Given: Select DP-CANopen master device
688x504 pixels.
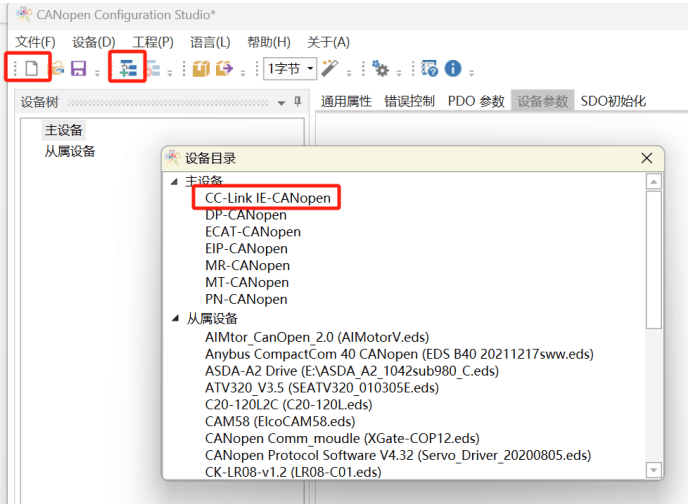Looking at the screenshot, I should [x=246, y=215].
